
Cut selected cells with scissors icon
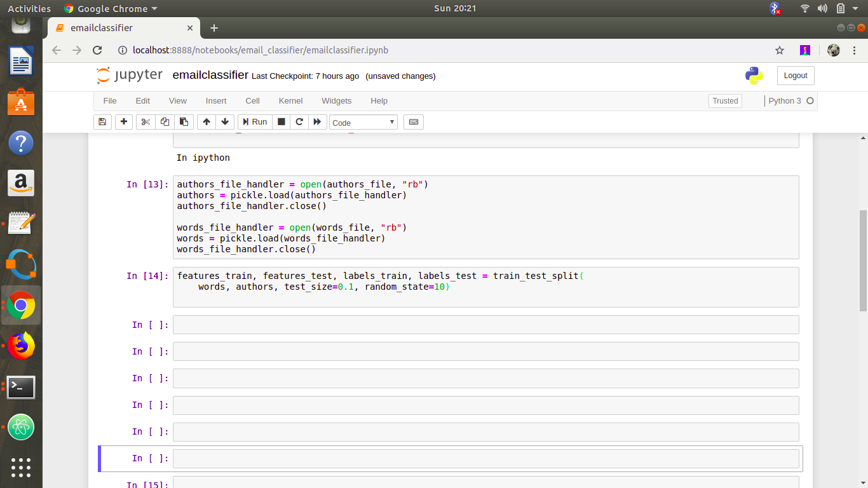(x=146, y=122)
